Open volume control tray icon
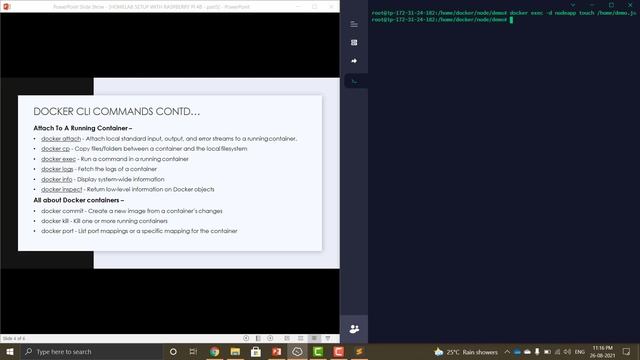The width and height of the screenshot is (640, 360). click(x=567, y=352)
